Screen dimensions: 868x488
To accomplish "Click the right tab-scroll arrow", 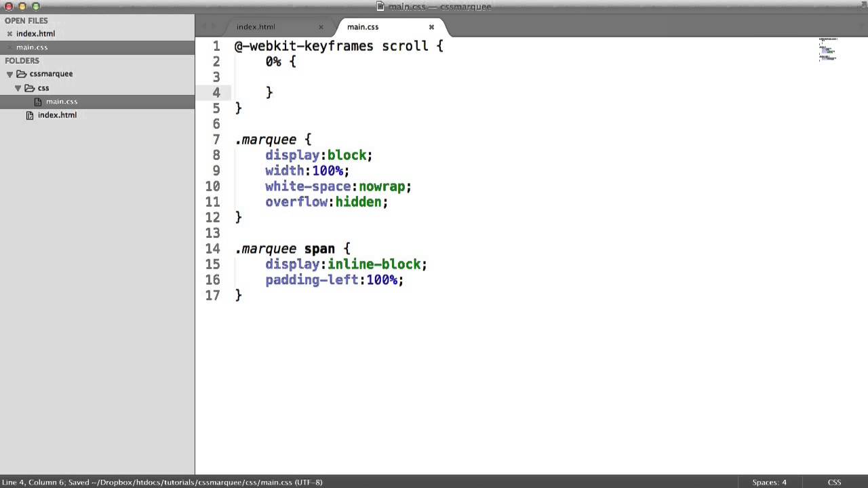I will point(215,26).
